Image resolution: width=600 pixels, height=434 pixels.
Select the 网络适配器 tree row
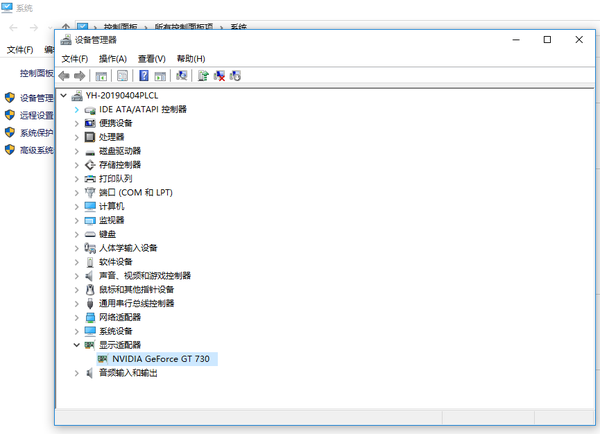(120, 317)
